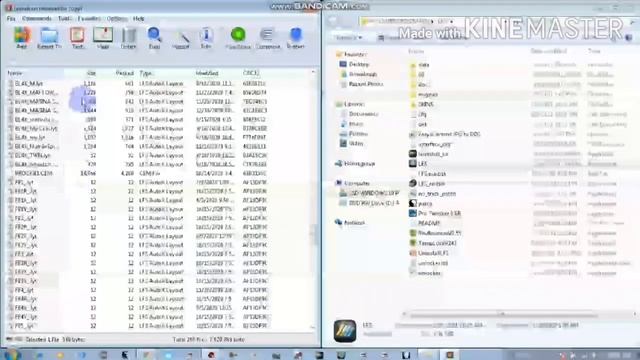640x360 pixels.
Task: Select Documents library in Explorer sidebar
Action: [359, 114]
